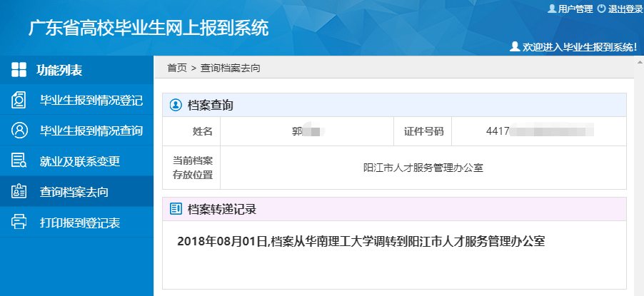This screenshot has height=296, width=644.
Task: Go to 首页 via the breadcrumb
Action: [x=177, y=68]
